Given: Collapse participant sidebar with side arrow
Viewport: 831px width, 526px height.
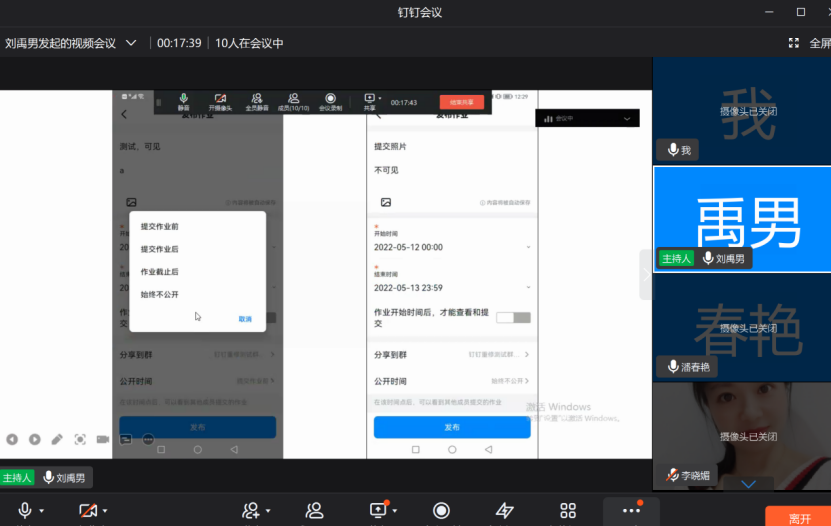Looking at the screenshot, I should pos(646,274).
